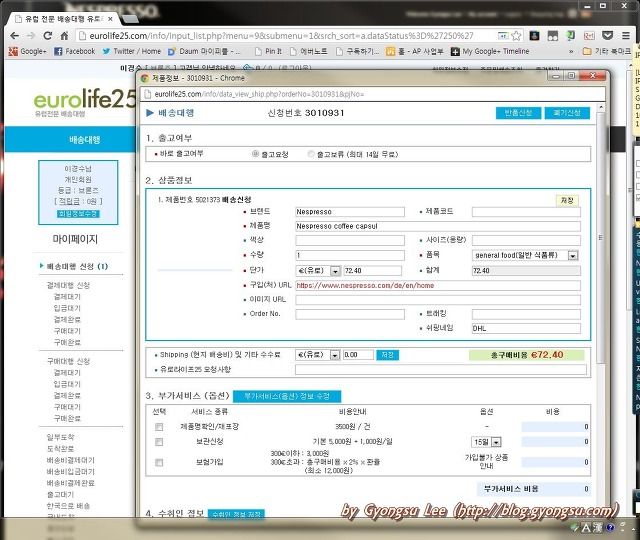Open the Google+ bookmark
The width and height of the screenshot is (640, 540).
(x=28, y=51)
